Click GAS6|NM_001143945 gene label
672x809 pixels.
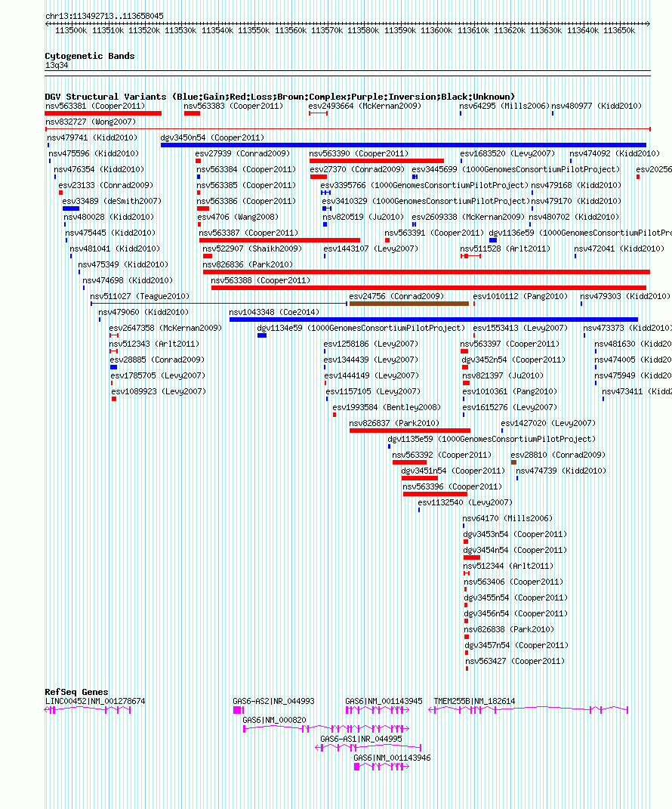[384, 702]
